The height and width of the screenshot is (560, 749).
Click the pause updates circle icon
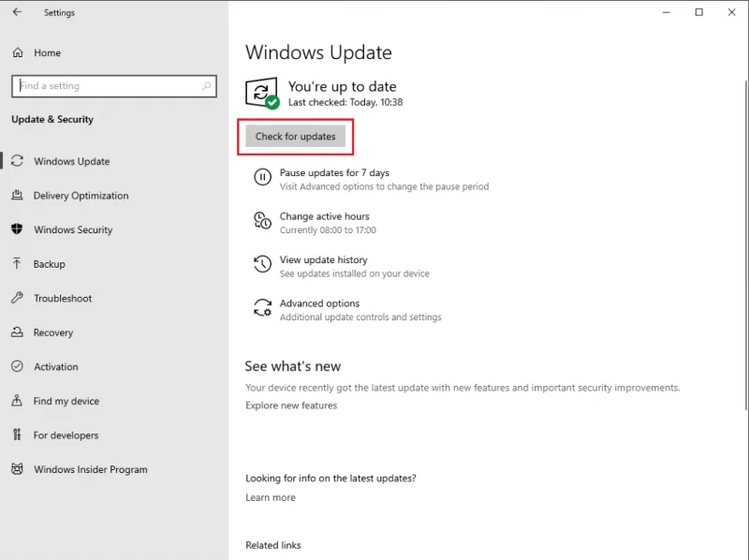pyautogui.click(x=262, y=177)
